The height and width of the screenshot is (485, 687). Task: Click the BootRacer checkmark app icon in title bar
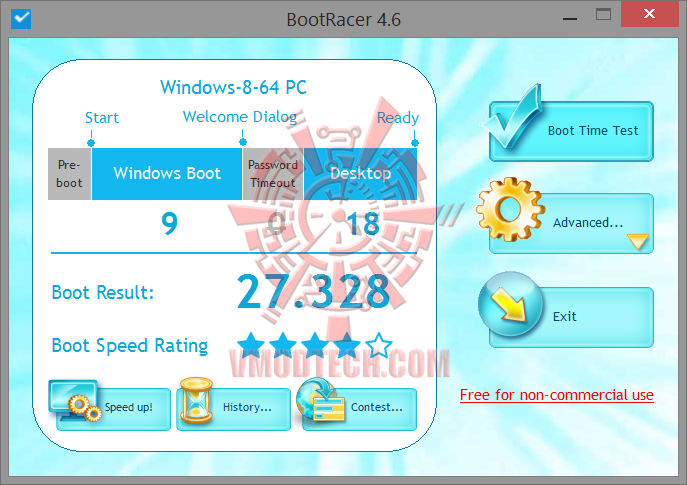tap(21, 19)
